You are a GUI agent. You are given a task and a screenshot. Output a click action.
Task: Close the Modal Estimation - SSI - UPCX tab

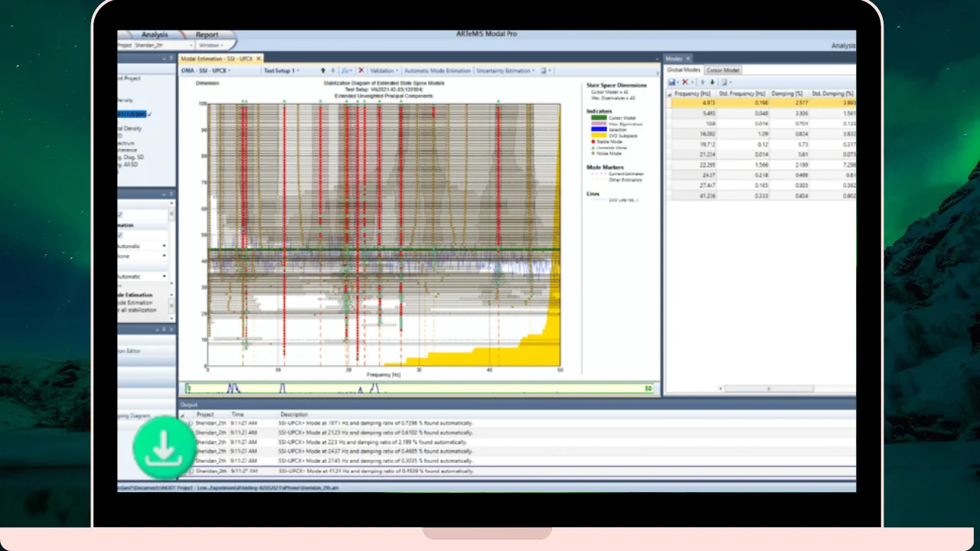point(259,58)
